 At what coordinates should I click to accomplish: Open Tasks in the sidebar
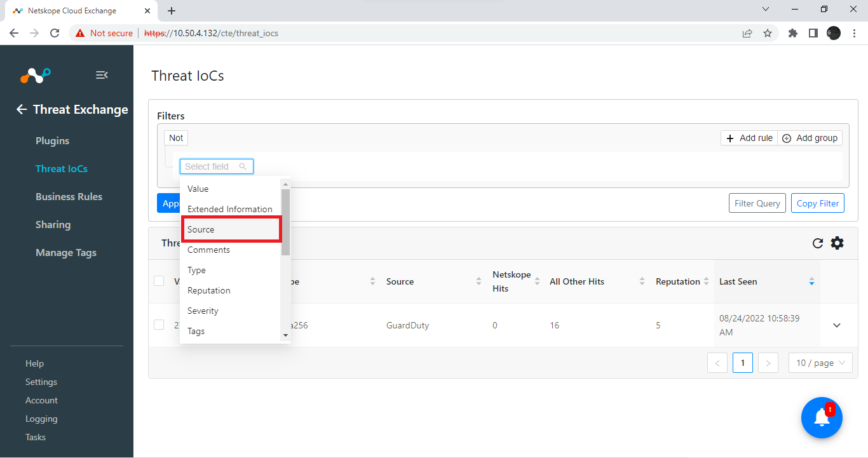(x=36, y=437)
